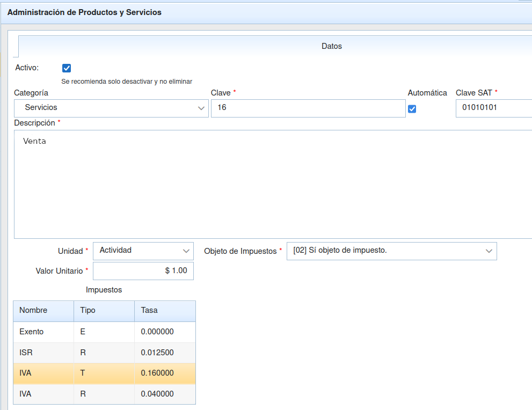Click the Tipo cell T of IVA

coord(104,374)
